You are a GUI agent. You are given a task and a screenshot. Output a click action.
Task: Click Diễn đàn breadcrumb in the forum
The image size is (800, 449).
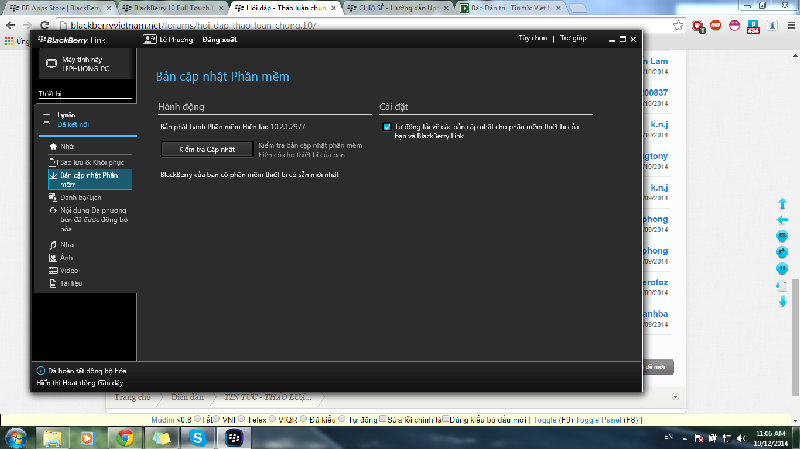[187, 397]
